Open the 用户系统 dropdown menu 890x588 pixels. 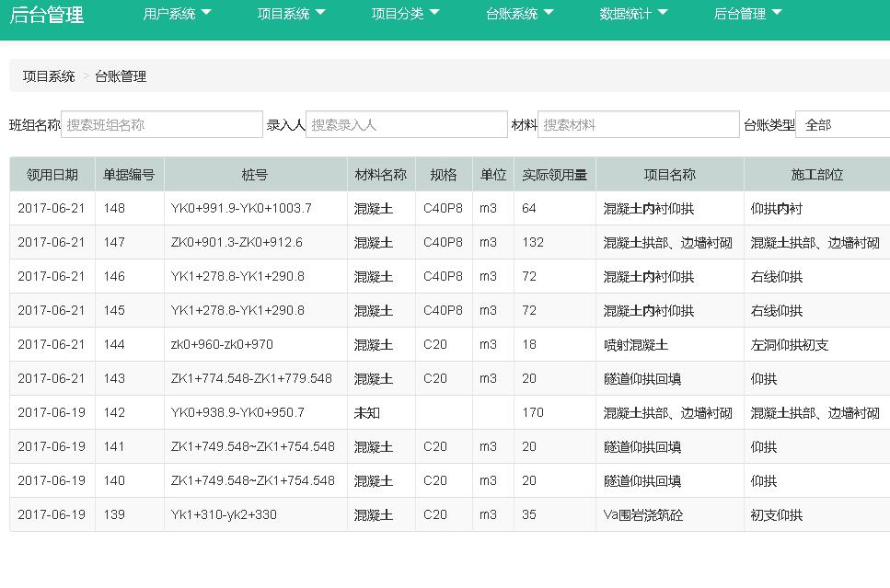pyautogui.click(x=177, y=14)
